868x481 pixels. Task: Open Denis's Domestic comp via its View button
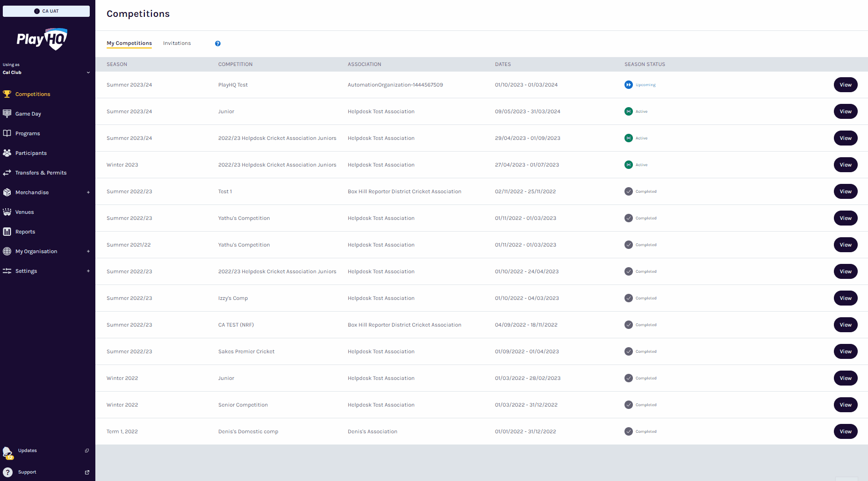(846, 431)
